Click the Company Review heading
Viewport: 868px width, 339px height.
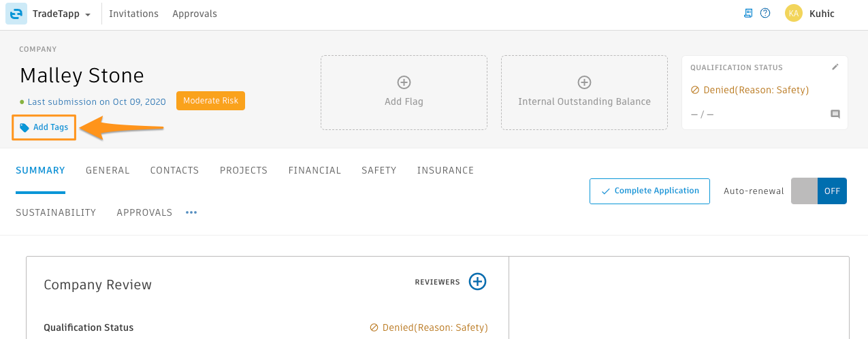coord(97,285)
